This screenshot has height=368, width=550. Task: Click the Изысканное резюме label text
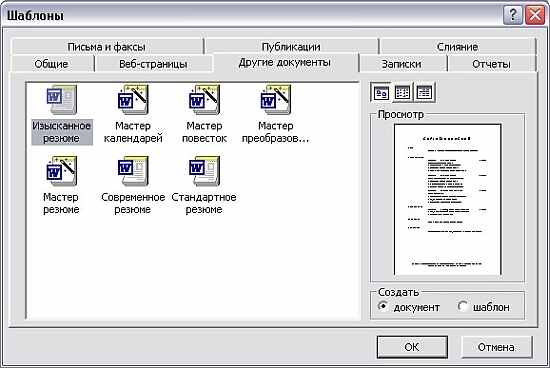point(62,132)
